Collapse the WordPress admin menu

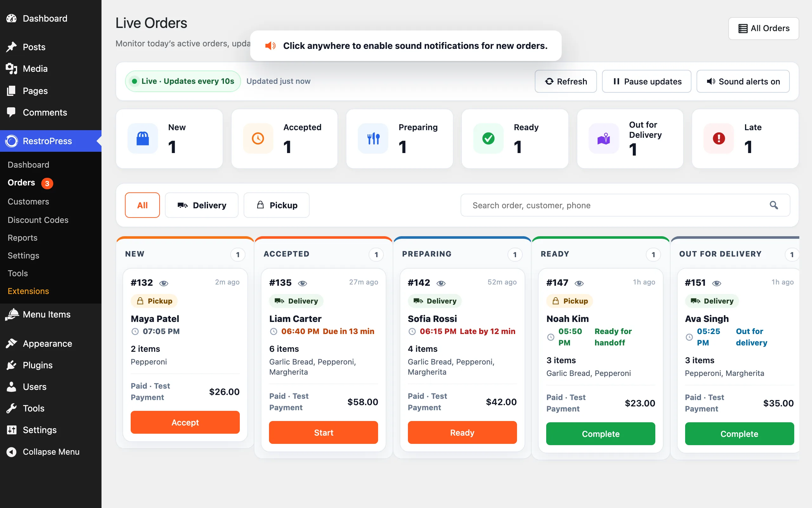(x=51, y=451)
